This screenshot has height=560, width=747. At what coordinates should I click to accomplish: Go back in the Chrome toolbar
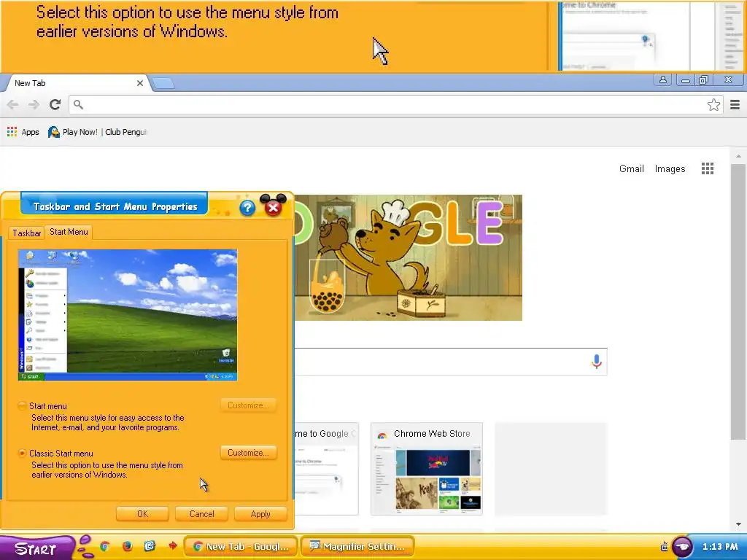point(13,104)
